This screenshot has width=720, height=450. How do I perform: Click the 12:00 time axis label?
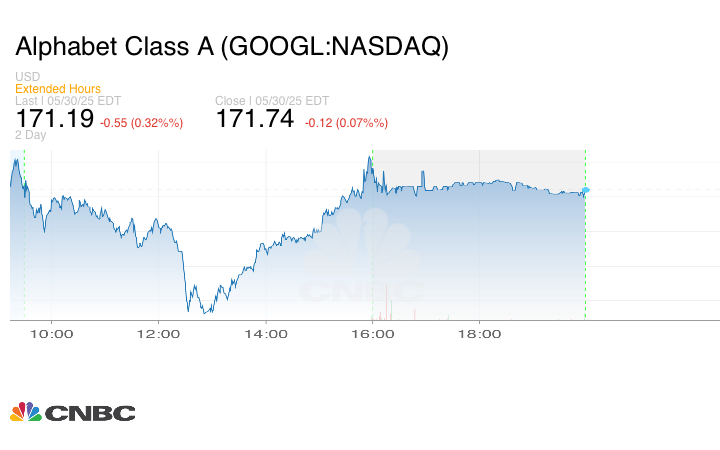coord(158,334)
